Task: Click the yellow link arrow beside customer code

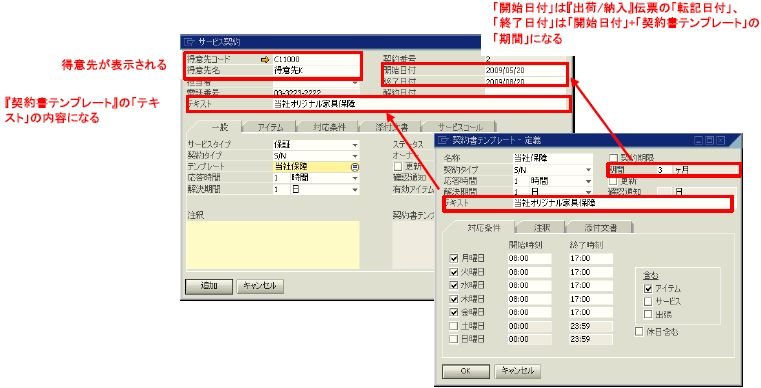Action: [x=265, y=59]
